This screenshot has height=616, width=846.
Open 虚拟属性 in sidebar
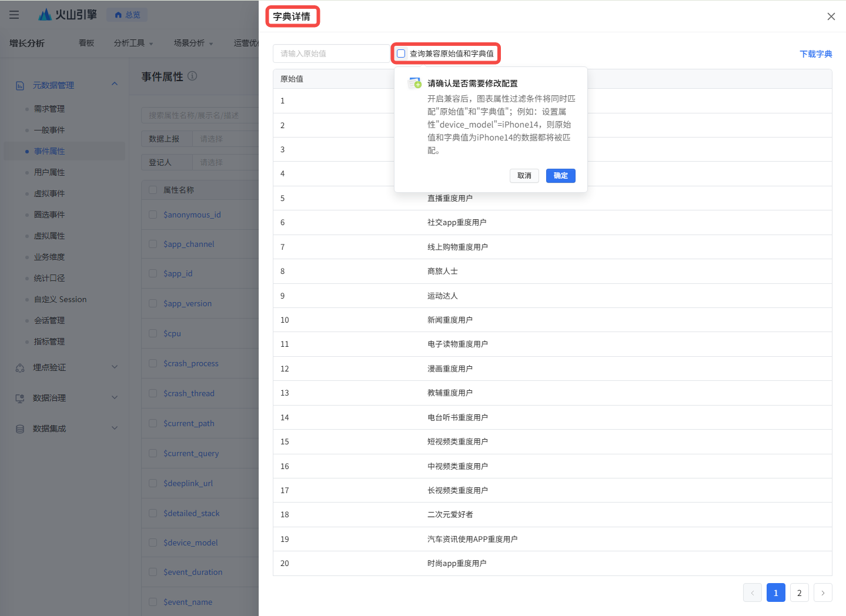(x=49, y=236)
